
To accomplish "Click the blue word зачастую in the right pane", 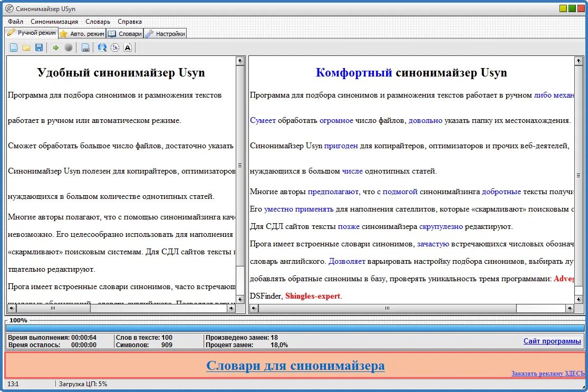I will pos(433,244).
